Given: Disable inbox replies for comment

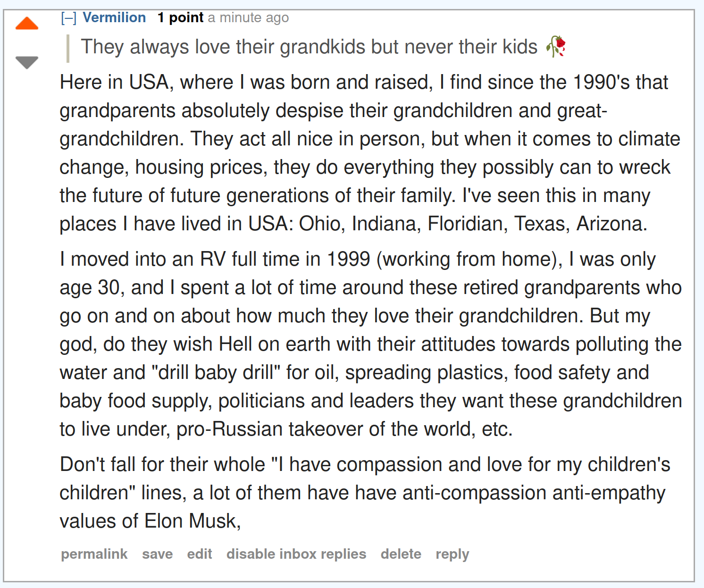Looking at the screenshot, I should click(296, 554).
